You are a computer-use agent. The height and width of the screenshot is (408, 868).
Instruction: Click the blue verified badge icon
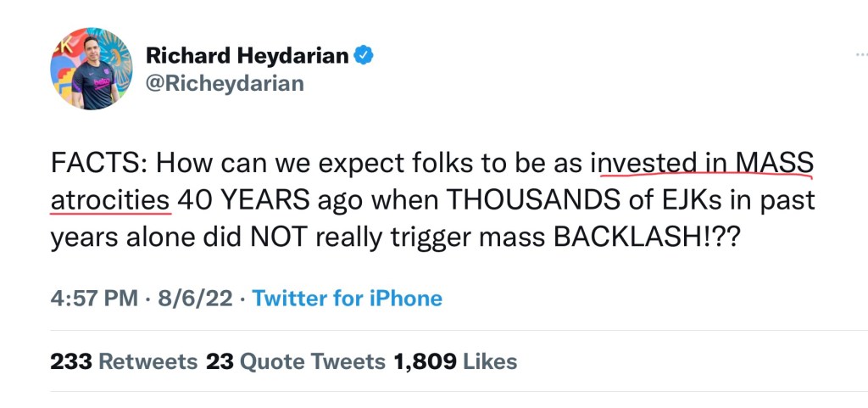pos(364,56)
